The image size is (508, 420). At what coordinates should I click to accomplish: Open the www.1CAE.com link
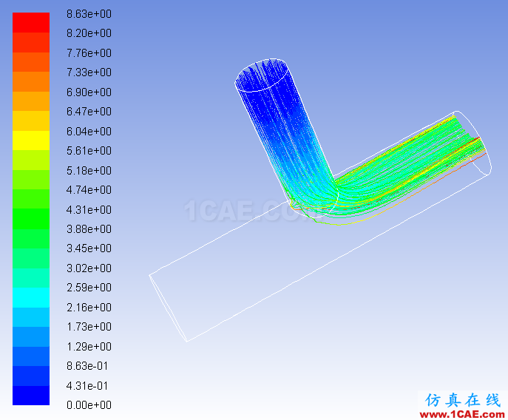(462, 414)
